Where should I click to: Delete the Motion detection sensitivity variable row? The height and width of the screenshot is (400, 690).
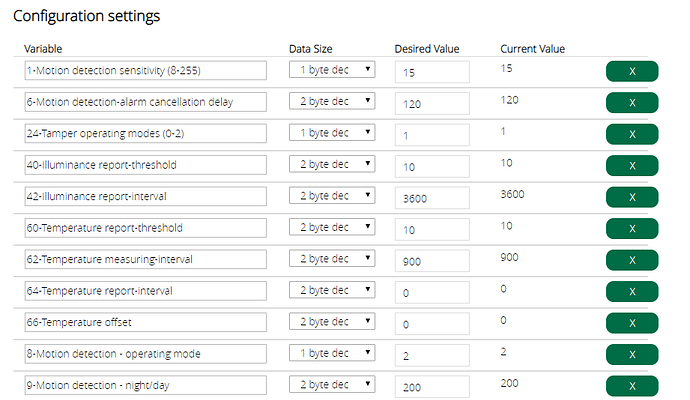(x=632, y=71)
